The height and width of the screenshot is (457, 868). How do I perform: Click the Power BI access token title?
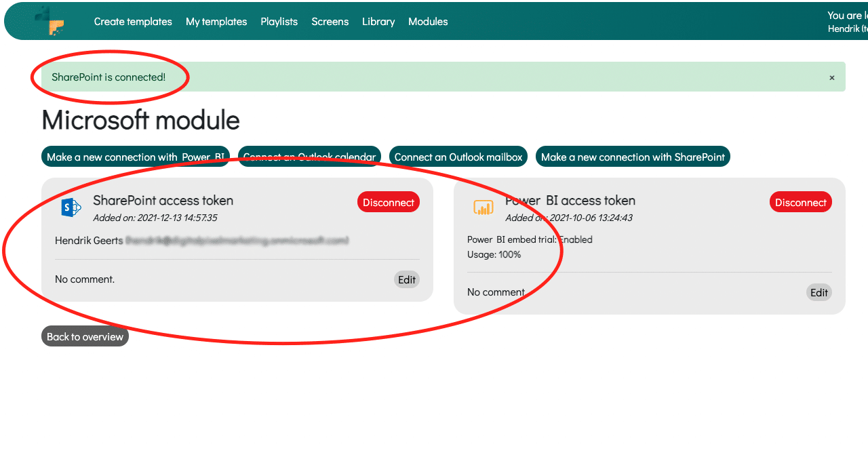click(x=570, y=201)
